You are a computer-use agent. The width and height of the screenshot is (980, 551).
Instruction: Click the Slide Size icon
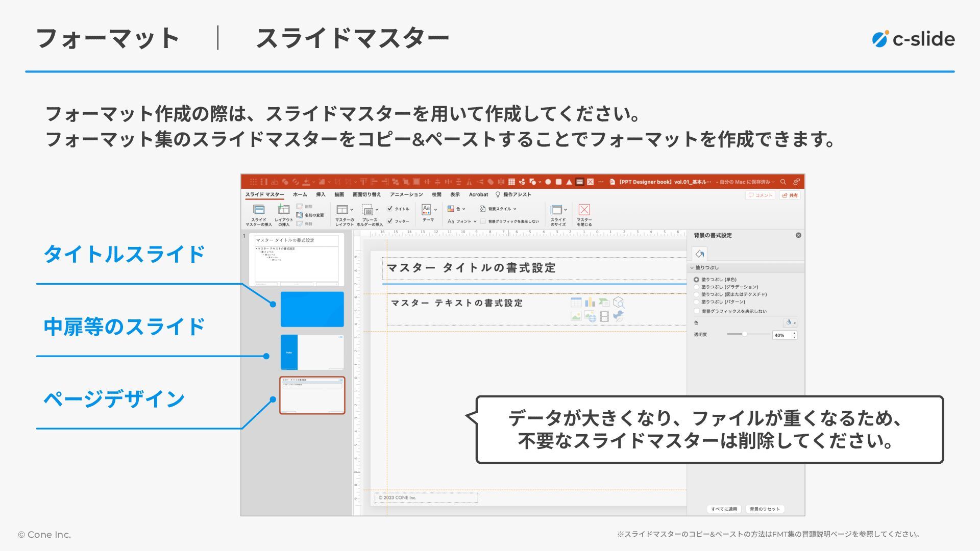tap(556, 210)
